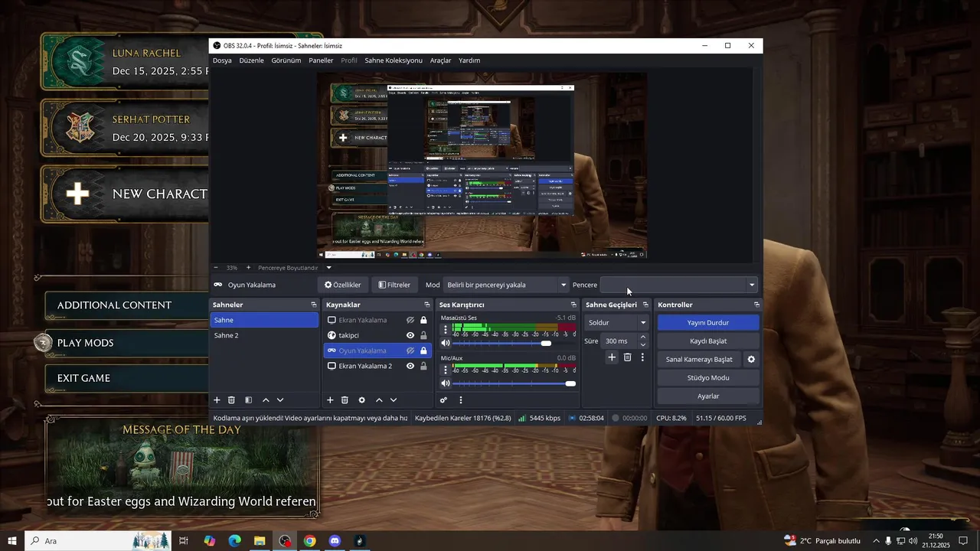
Task: Add a new scene with the plus icon in Sahneler
Action: tap(217, 400)
